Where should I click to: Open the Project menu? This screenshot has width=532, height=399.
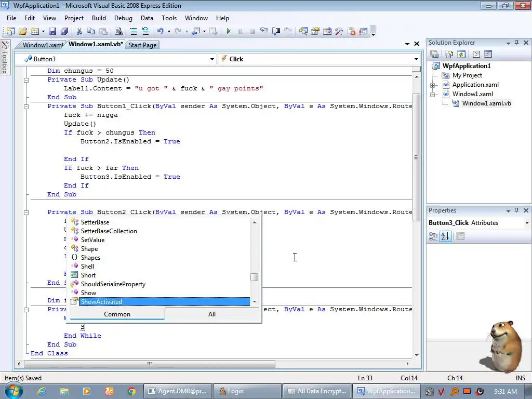click(x=74, y=18)
